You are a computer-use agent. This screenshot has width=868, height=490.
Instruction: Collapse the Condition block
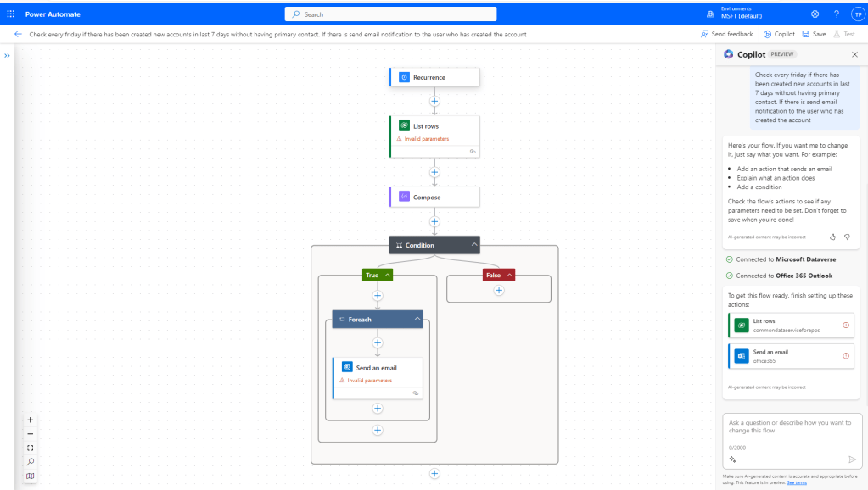pos(473,245)
